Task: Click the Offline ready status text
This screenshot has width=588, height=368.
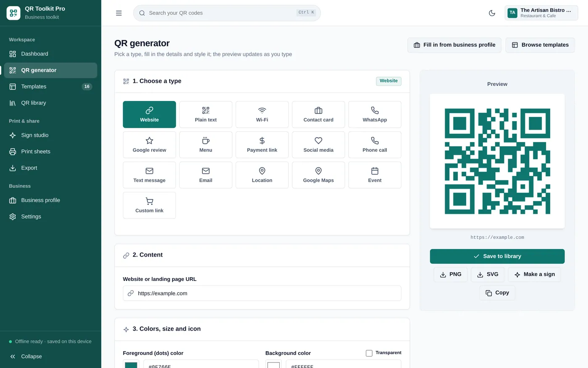Action: (x=53, y=342)
